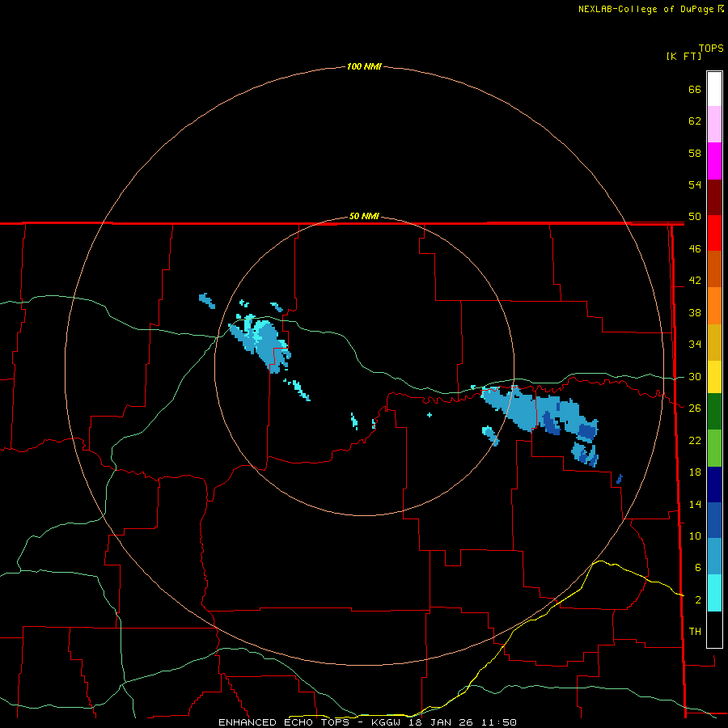Click the 11:50 time stamp
The image size is (728, 728).
point(501,722)
